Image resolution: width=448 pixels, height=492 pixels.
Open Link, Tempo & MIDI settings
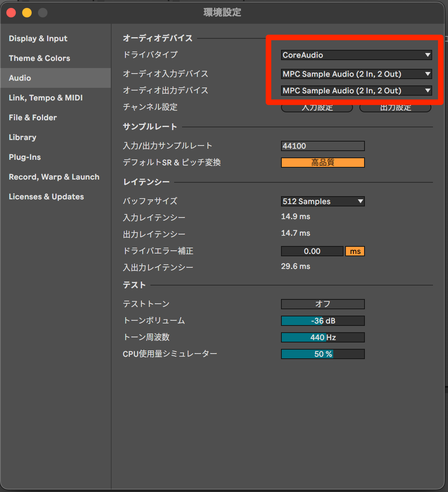[46, 98]
